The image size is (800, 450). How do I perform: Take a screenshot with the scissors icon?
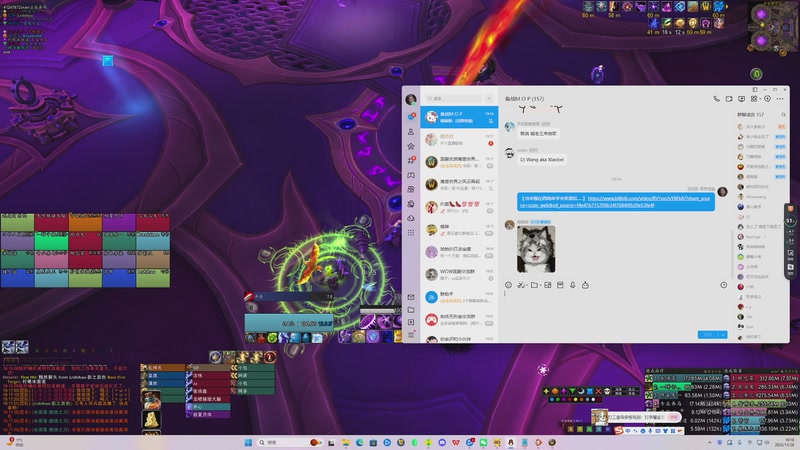[x=520, y=285]
